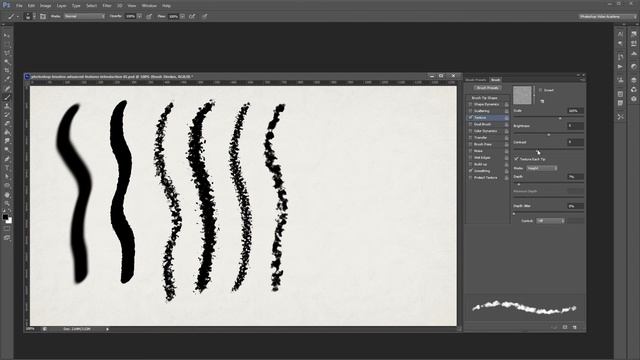Open the File menu

pos(19,6)
